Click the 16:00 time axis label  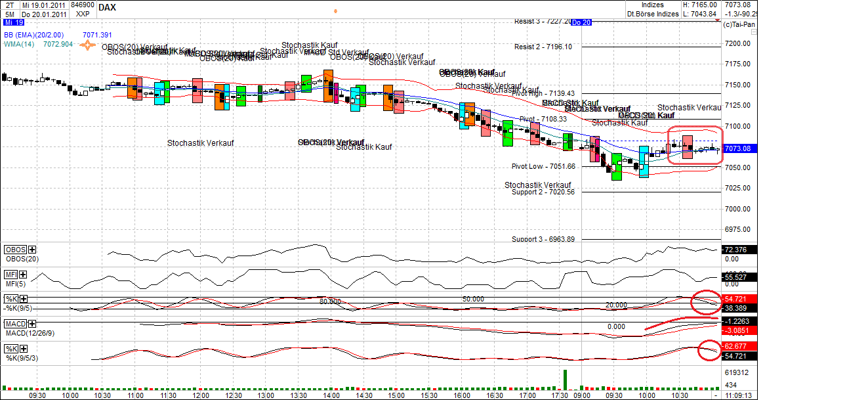click(x=461, y=395)
